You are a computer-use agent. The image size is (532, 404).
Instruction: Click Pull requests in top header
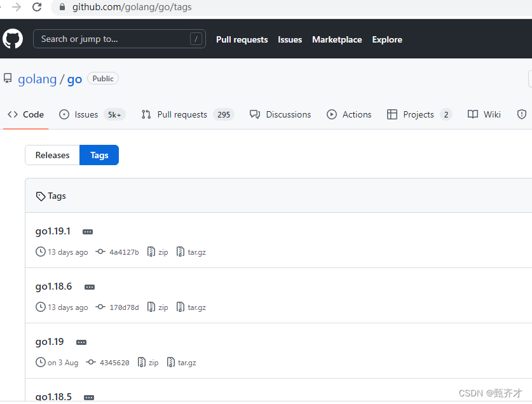[242, 39]
